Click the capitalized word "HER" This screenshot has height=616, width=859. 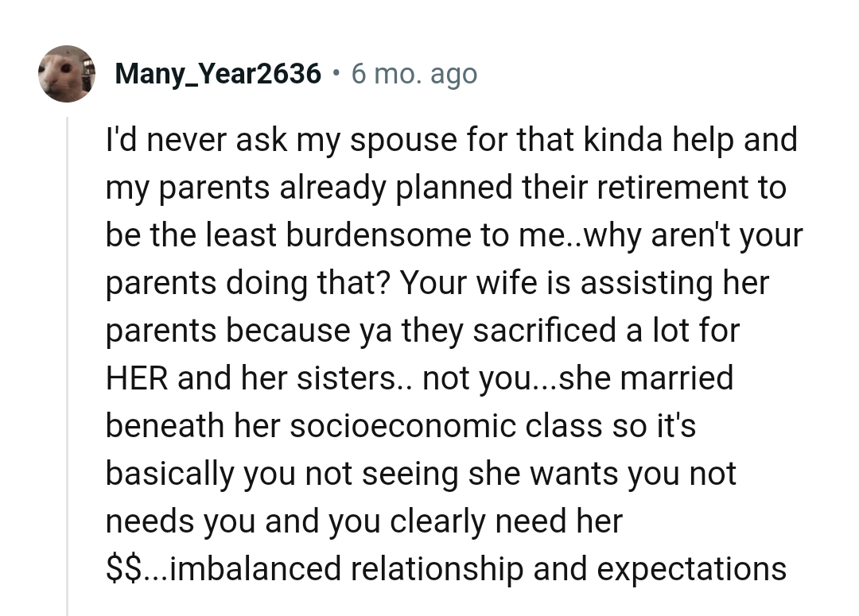coord(138,378)
